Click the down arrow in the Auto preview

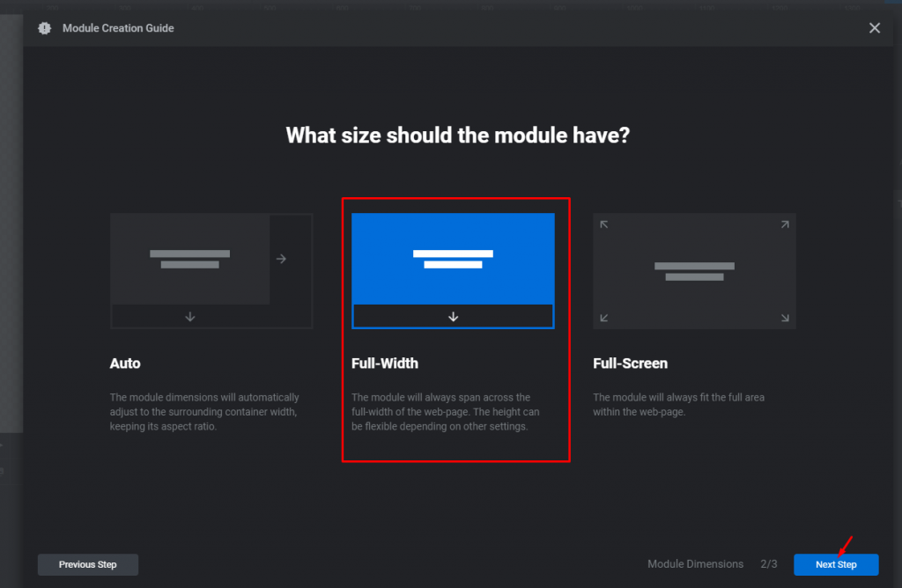[190, 317]
